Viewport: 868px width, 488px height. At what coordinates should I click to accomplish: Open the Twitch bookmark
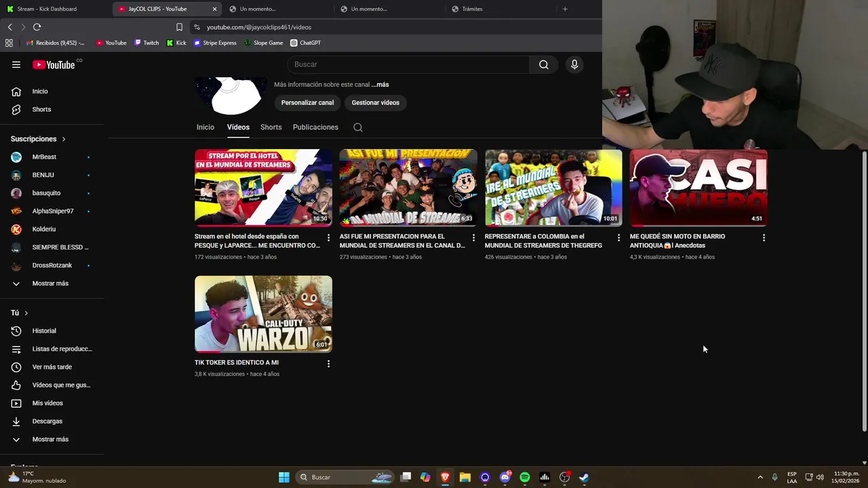tap(146, 43)
